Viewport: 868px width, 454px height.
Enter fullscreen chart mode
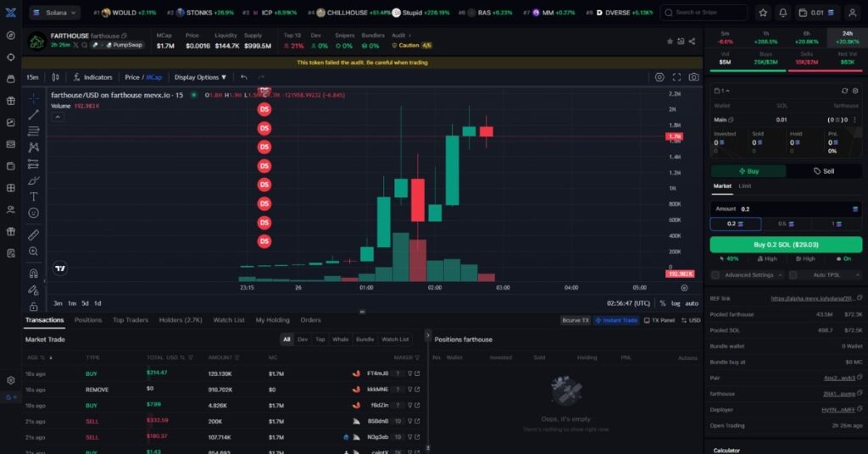pos(676,77)
